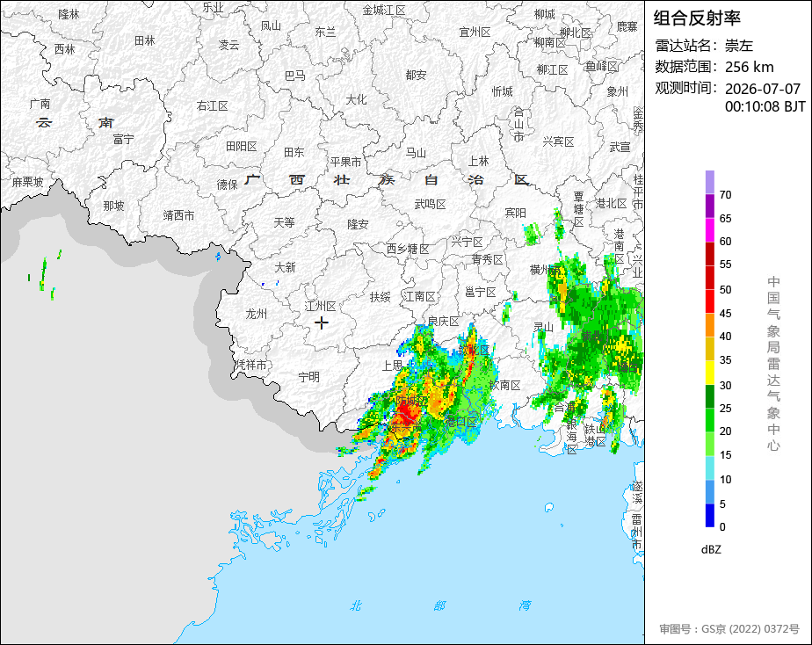Click the 江州区 map label
The height and width of the screenshot is (645, 812).
(321, 306)
